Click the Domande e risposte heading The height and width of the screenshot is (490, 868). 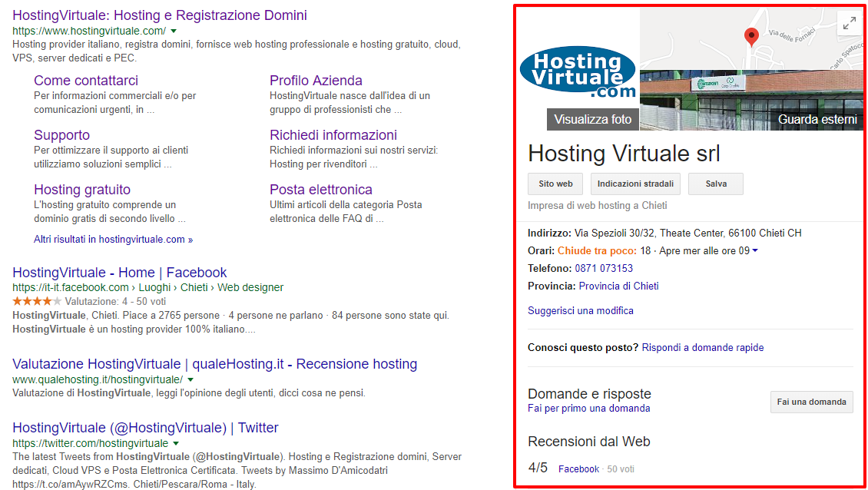[x=590, y=394]
